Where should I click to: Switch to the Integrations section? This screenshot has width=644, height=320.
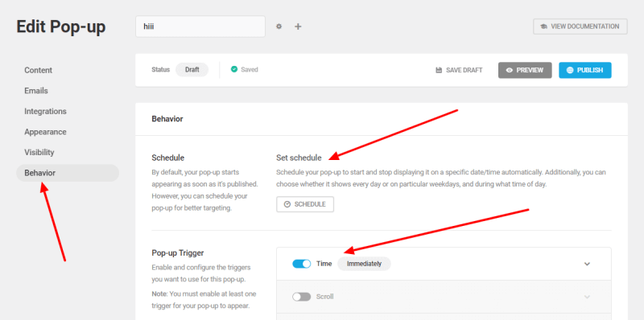click(45, 111)
